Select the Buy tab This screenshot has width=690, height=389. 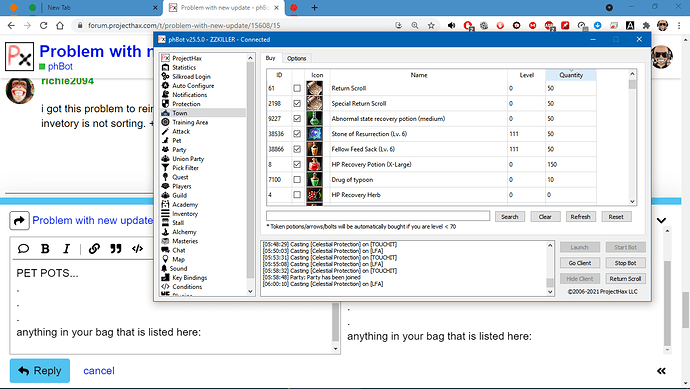click(x=271, y=58)
